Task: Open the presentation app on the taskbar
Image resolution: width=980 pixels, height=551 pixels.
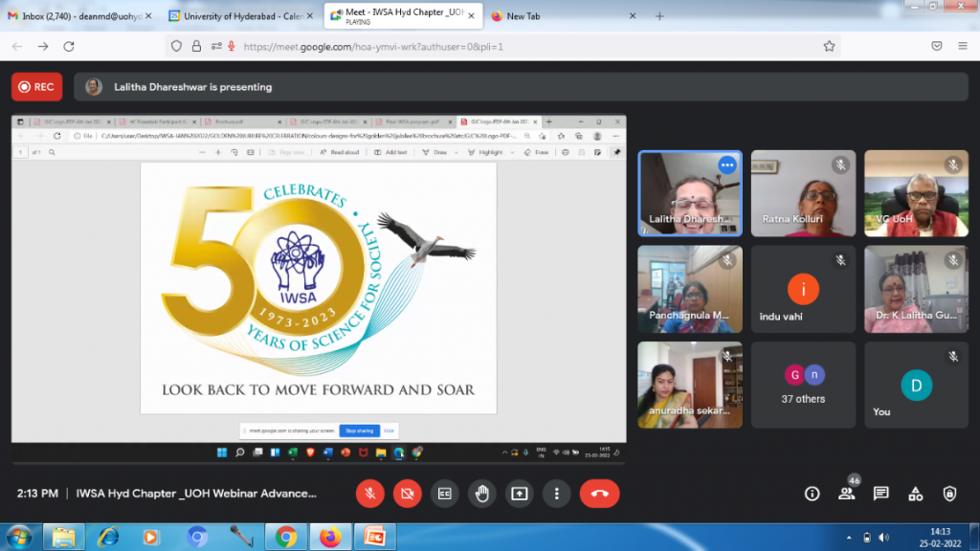Action: tap(375, 538)
